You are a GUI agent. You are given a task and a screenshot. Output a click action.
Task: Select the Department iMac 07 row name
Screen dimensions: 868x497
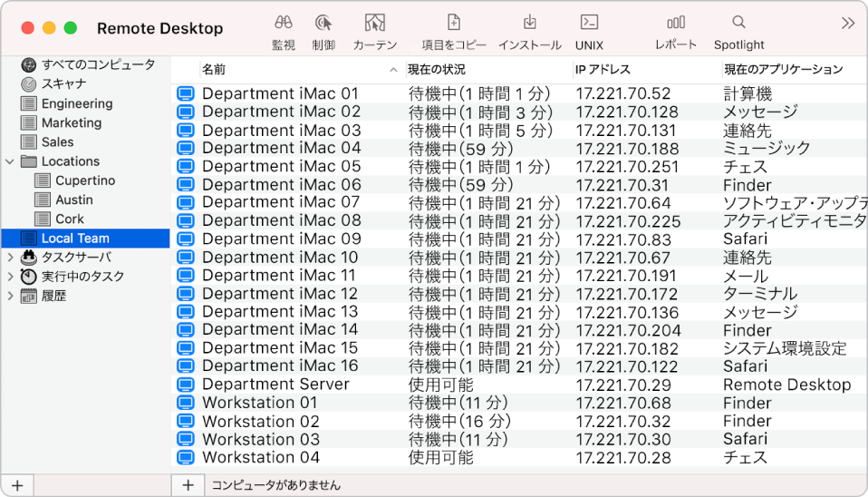pyautogui.click(x=281, y=202)
